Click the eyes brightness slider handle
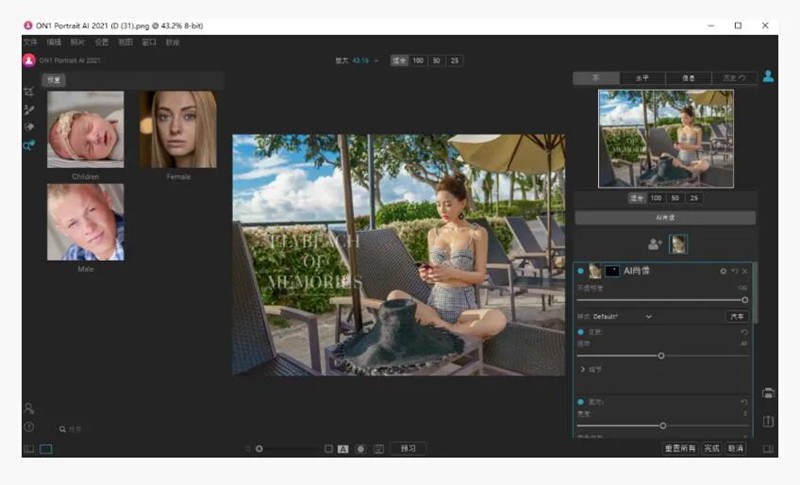 663,425
